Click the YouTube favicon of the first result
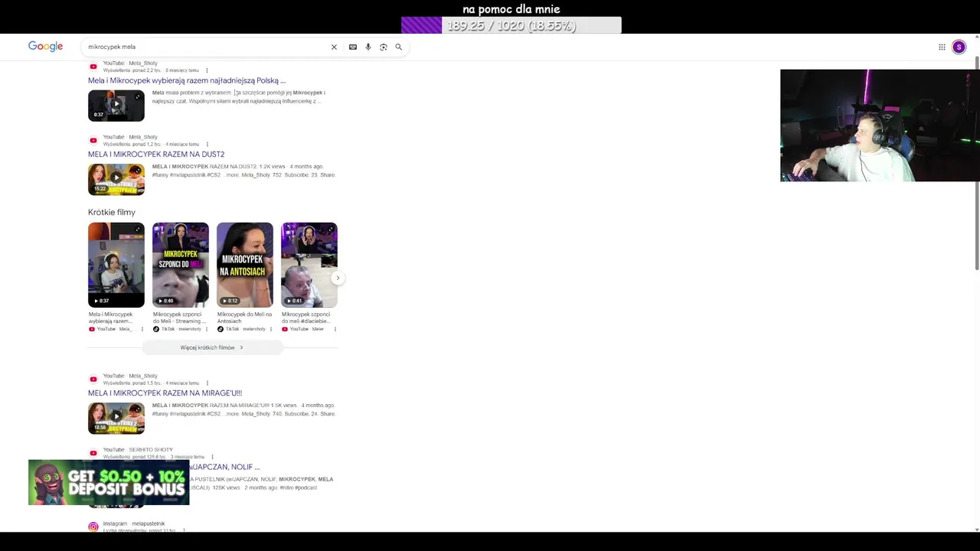 (93, 67)
